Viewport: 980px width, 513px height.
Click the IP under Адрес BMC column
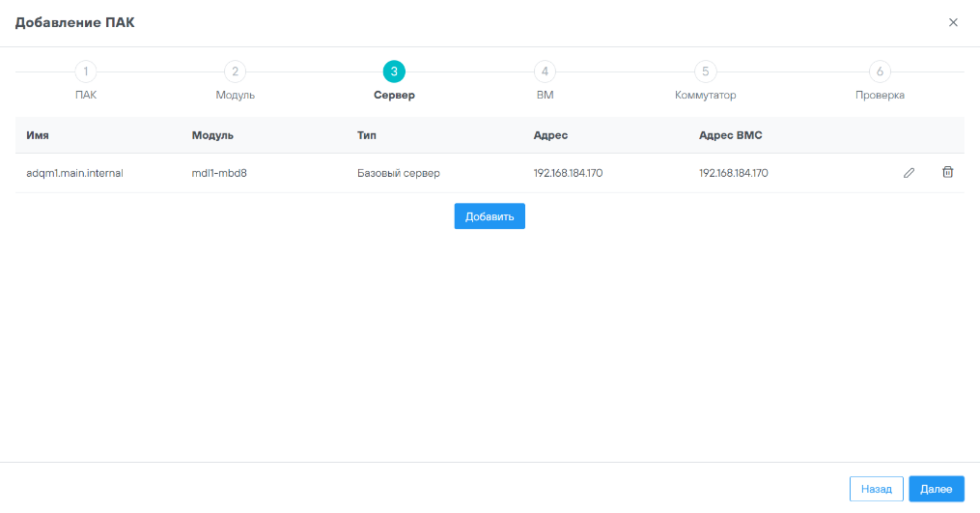coord(733,174)
